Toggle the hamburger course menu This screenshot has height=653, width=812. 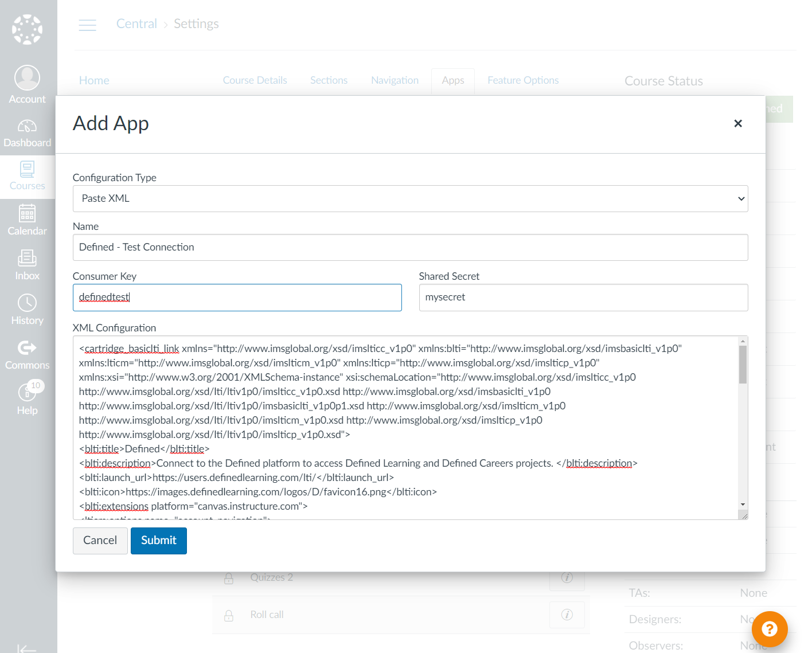tap(87, 25)
